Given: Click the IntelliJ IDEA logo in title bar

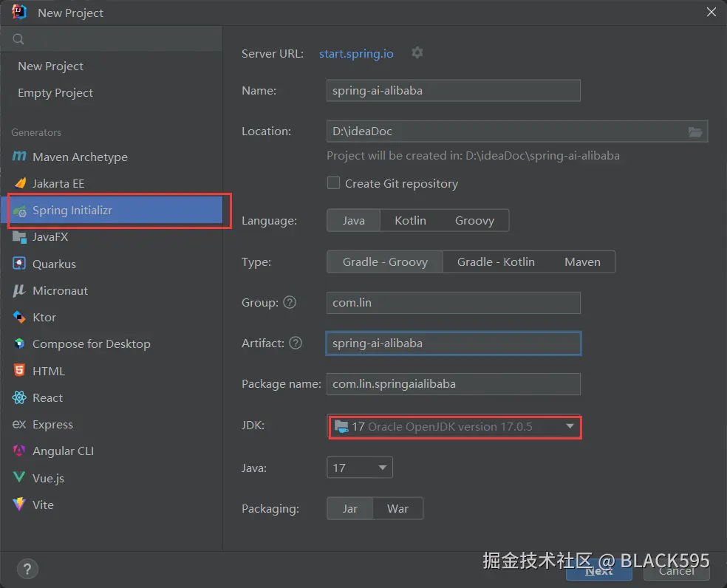Looking at the screenshot, I should 19,12.
